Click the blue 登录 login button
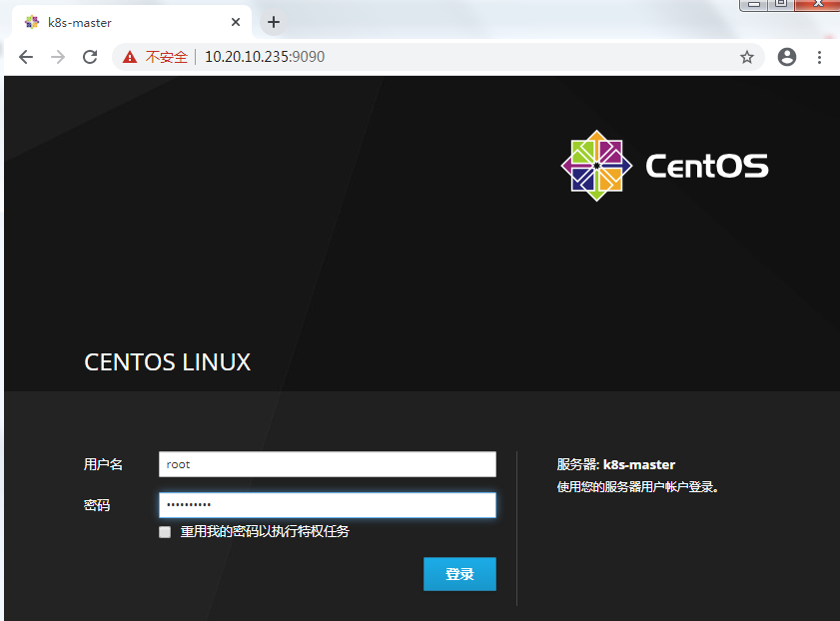The image size is (840, 621). [459, 574]
